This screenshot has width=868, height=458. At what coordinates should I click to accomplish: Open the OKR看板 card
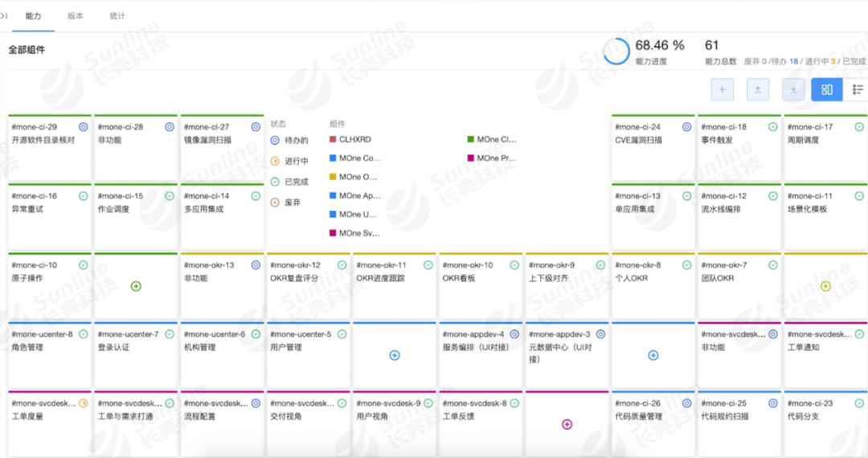pyautogui.click(x=481, y=287)
